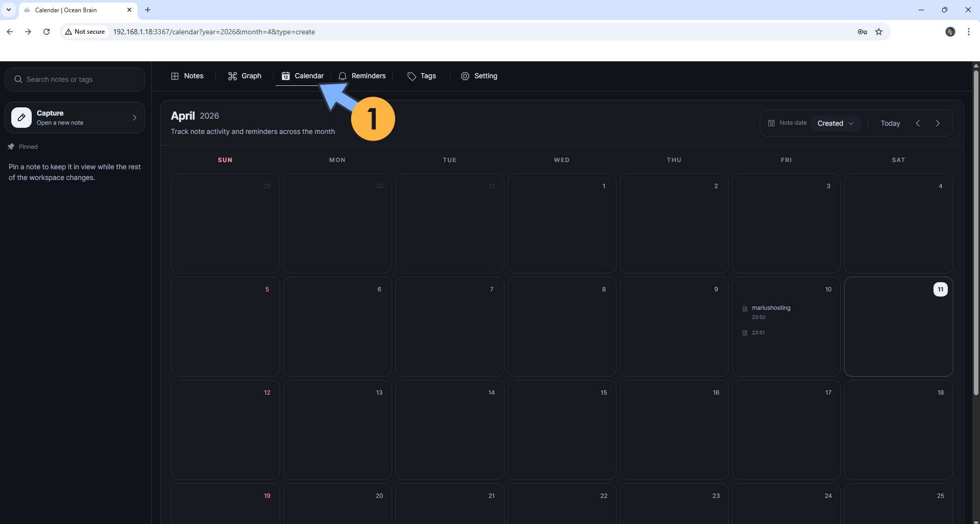Click the profile avatar in the browser toolbar

[950, 32]
